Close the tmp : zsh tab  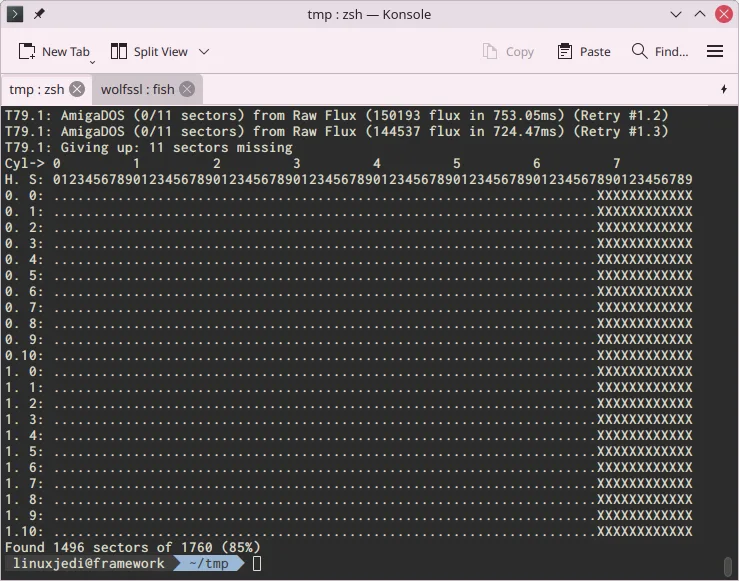[x=77, y=89]
